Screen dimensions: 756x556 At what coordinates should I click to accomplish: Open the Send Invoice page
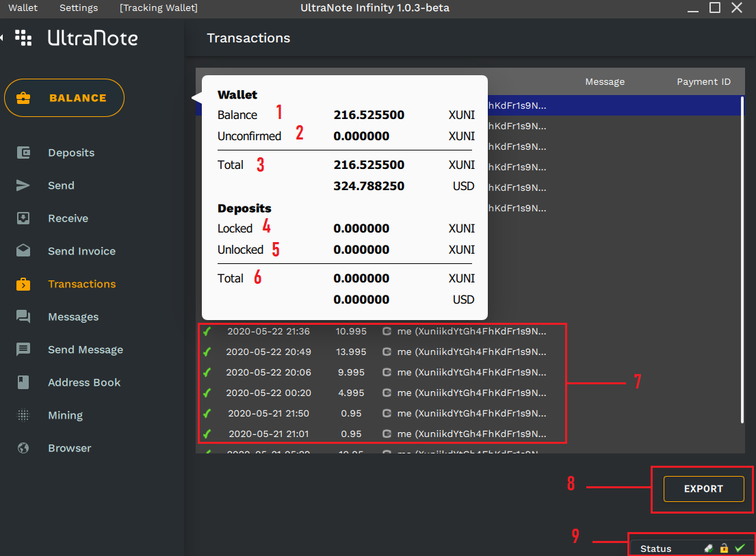point(81,251)
